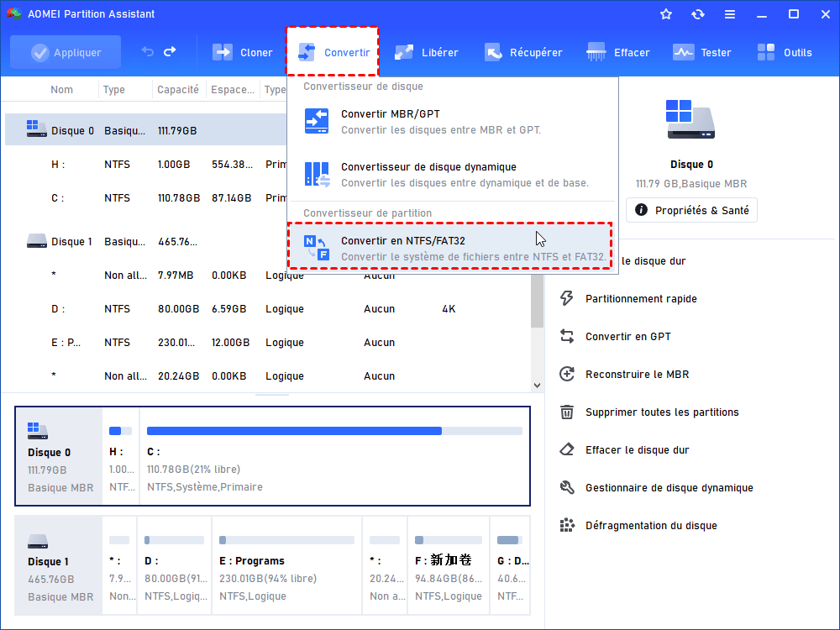The height and width of the screenshot is (630, 840).
Task: Click the lightning Partitionnement rapide icon
Action: [567, 298]
